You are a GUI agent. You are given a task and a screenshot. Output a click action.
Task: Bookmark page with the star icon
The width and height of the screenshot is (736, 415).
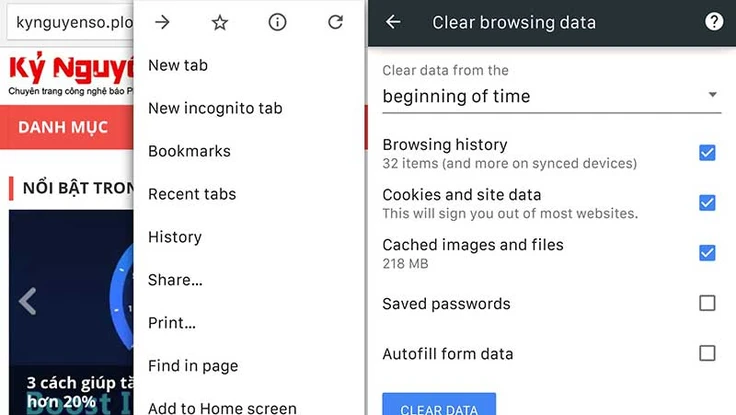220,22
